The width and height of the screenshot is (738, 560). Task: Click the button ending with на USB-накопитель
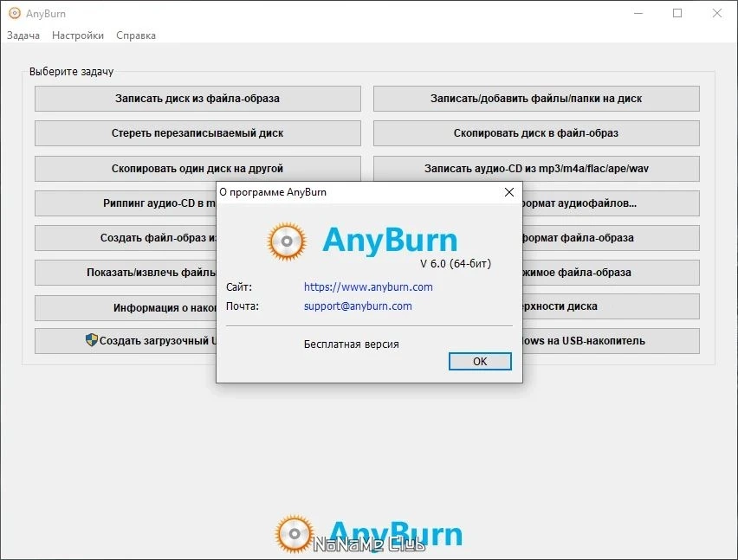coord(611,341)
